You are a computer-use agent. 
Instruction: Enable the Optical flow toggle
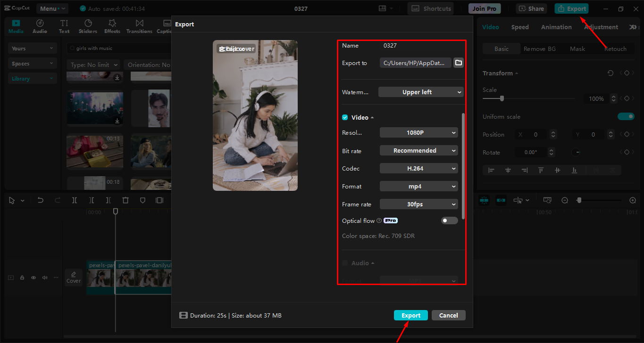pyautogui.click(x=449, y=220)
